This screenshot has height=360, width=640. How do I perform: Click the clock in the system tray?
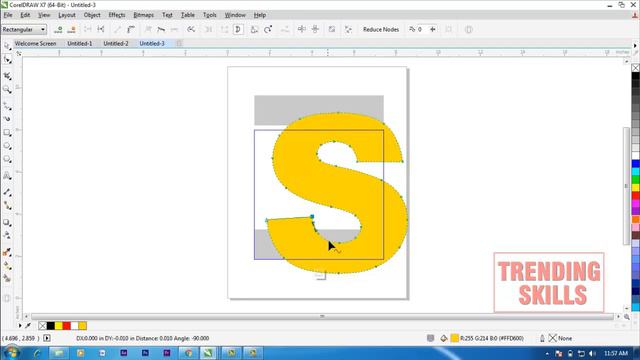click(x=616, y=353)
